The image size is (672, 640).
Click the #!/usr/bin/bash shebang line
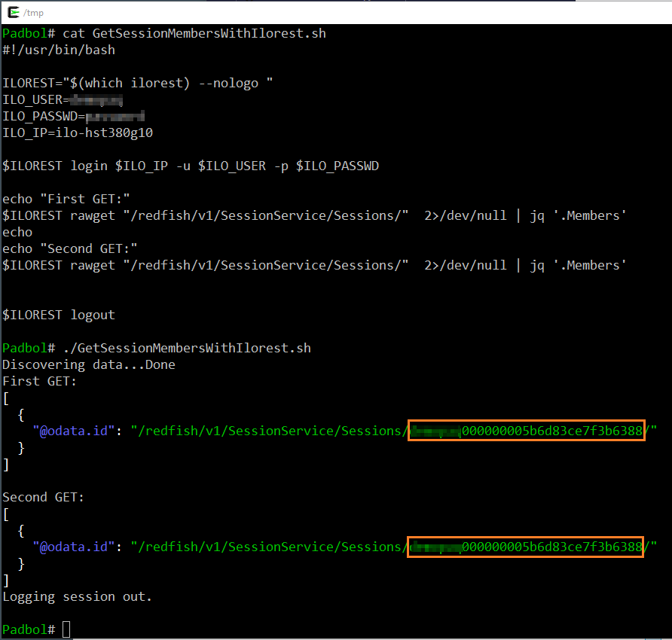(59, 50)
